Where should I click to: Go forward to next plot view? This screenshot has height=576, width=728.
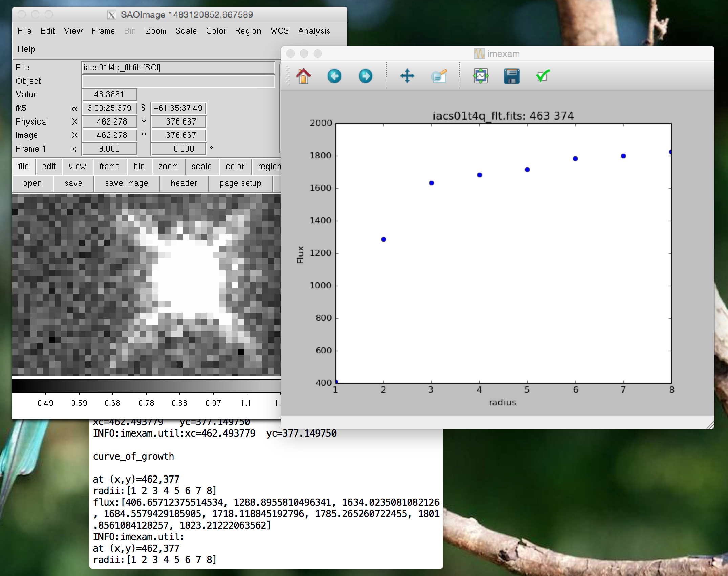coord(365,76)
